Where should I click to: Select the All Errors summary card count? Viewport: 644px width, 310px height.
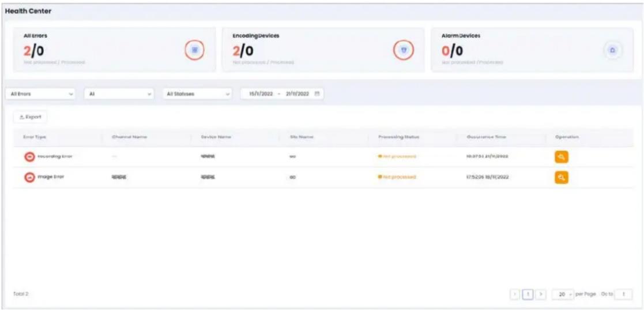pyautogui.click(x=33, y=51)
